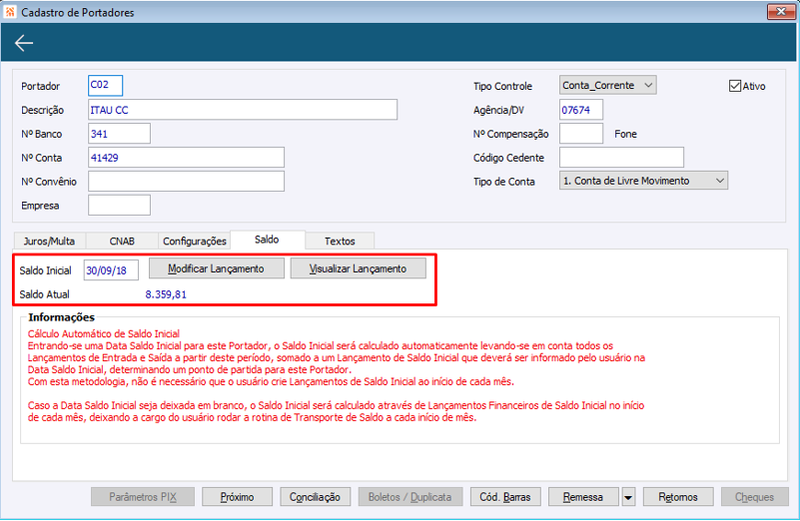Click the Saldo Atual value 8.359,81

(166, 294)
